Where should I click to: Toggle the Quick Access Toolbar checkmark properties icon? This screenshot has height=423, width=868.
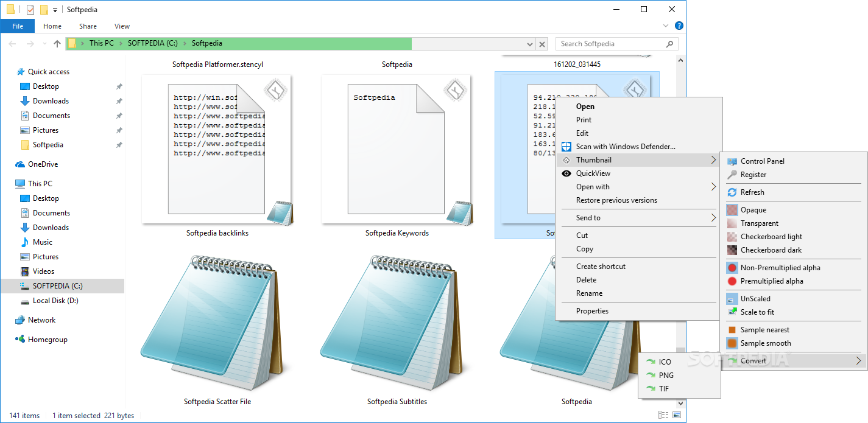click(x=30, y=10)
